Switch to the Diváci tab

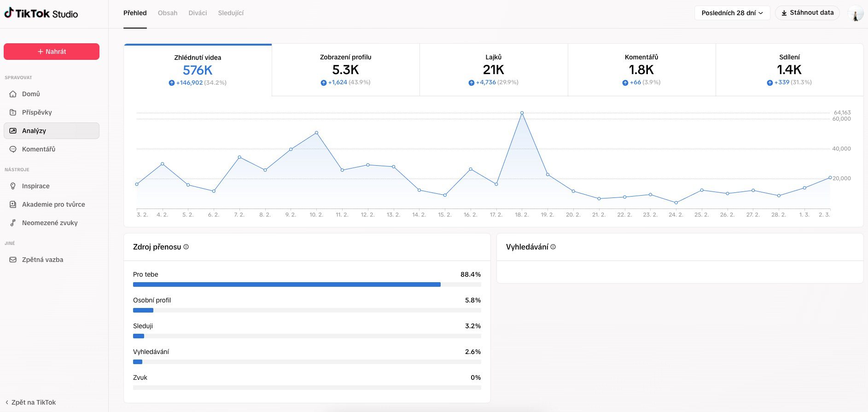tap(198, 13)
